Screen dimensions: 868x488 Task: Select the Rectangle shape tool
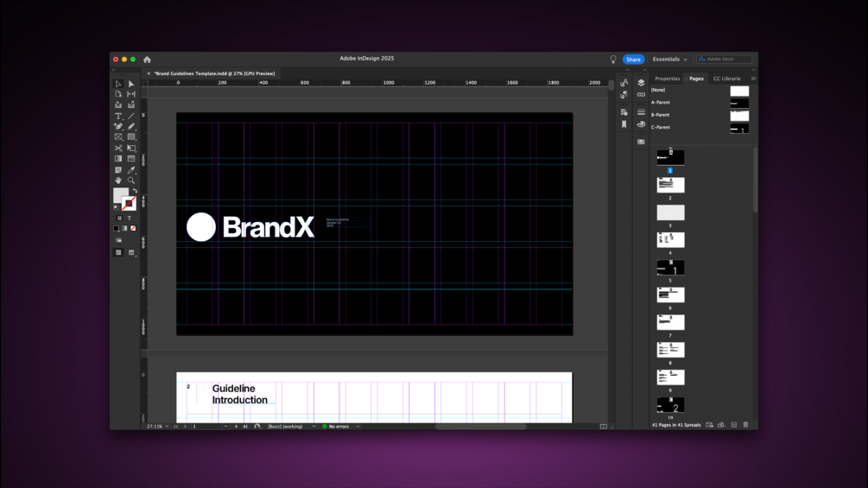coord(131,136)
